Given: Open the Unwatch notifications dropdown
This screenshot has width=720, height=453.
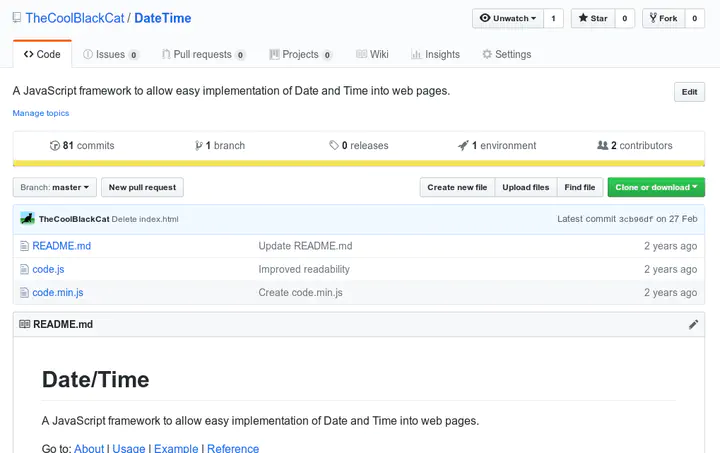Looking at the screenshot, I should 508,18.
